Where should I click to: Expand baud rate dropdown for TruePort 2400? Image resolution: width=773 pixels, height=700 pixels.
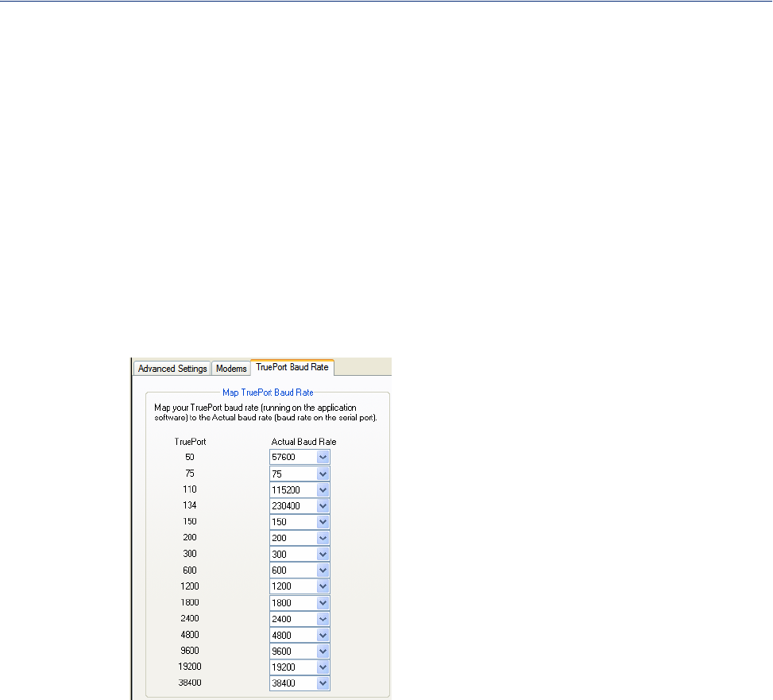323,619
